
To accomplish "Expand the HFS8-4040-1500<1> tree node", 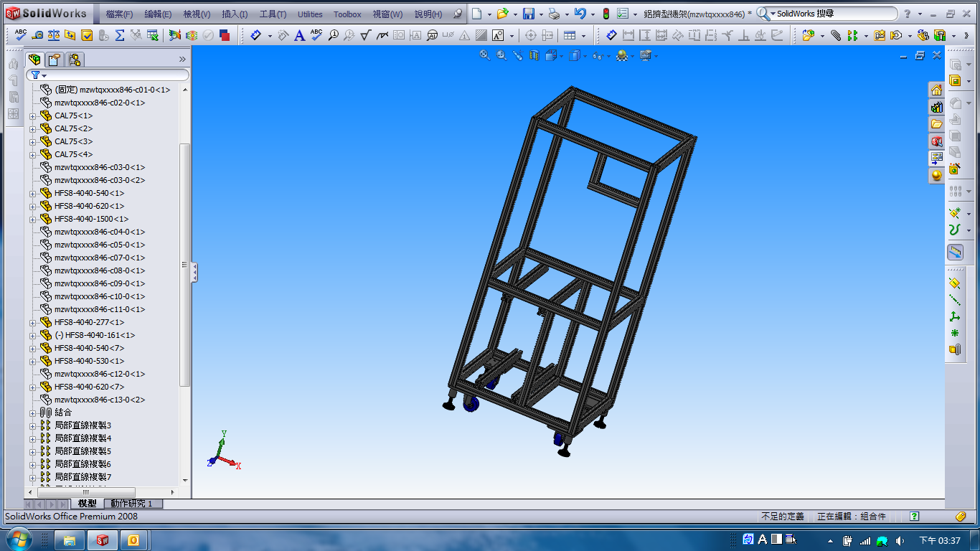I will point(32,220).
